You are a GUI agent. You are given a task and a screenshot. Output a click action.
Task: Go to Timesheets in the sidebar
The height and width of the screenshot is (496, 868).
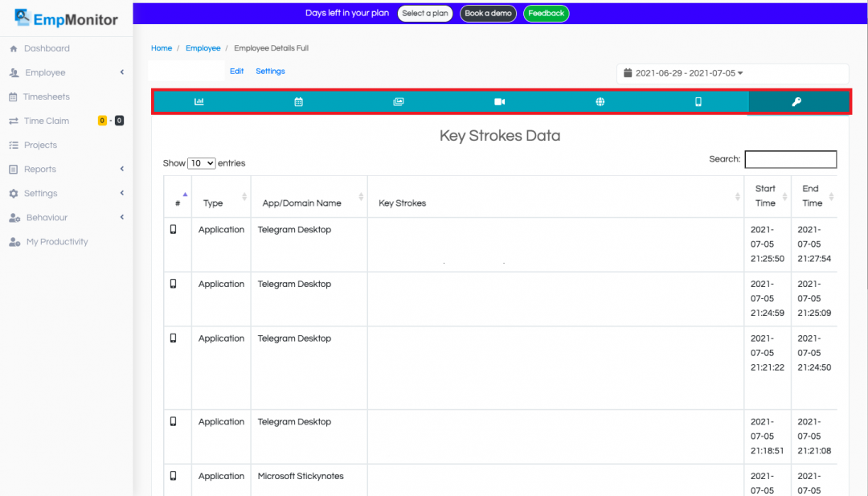coord(46,96)
